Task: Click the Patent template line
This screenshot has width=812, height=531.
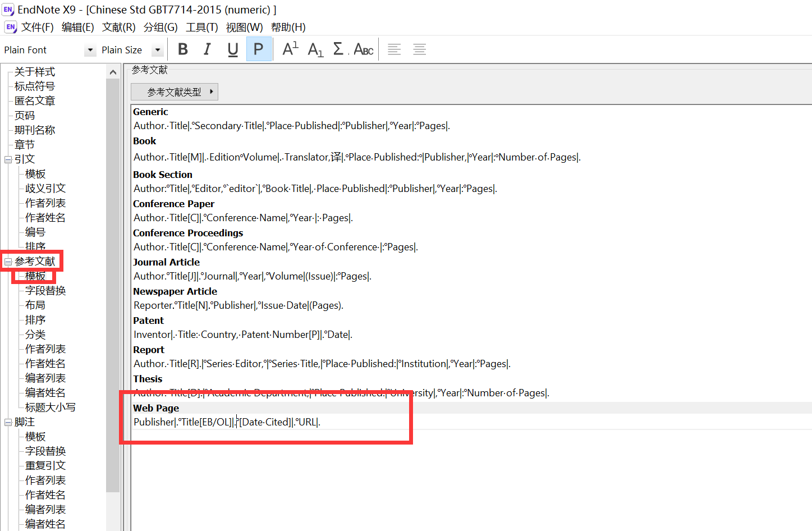Action: tap(243, 335)
